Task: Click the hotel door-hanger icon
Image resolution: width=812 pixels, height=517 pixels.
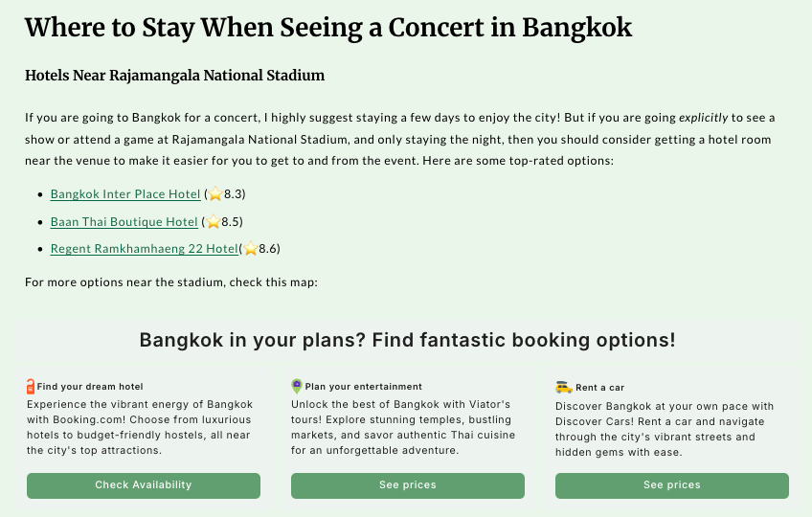Action: click(31, 387)
